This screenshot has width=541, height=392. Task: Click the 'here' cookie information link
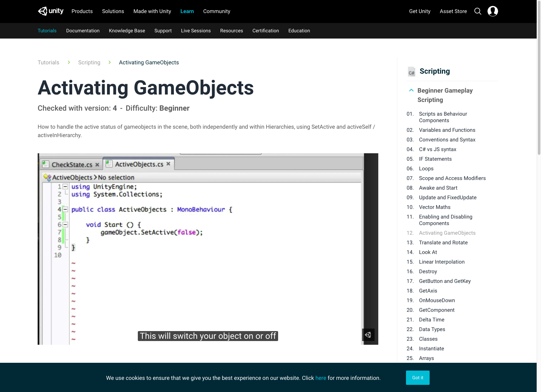[x=321, y=378]
